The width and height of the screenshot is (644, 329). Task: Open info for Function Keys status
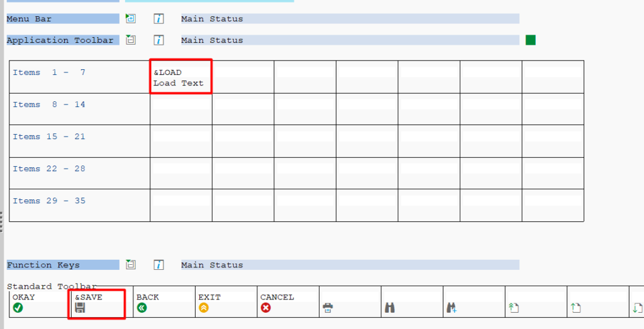[159, 265]
